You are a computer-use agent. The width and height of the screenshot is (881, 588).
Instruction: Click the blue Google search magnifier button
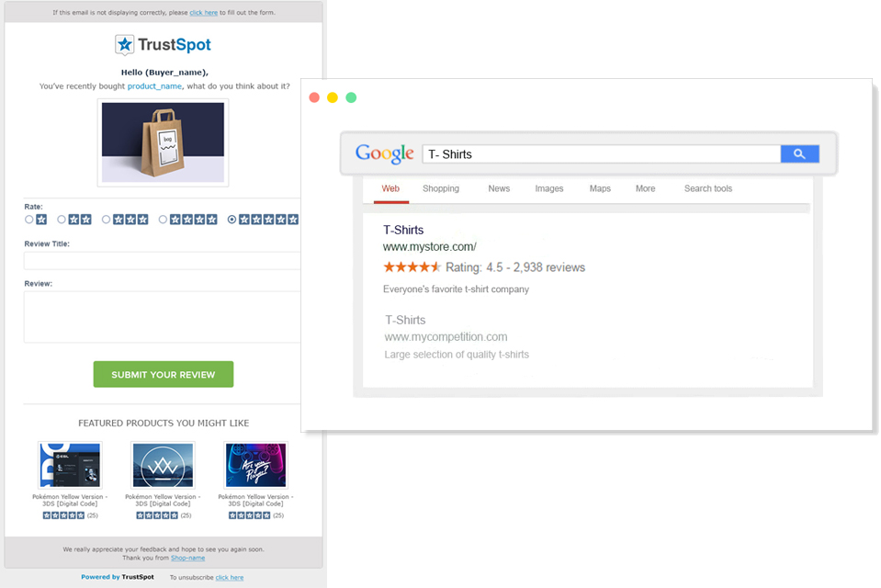(x=799, y=154)
